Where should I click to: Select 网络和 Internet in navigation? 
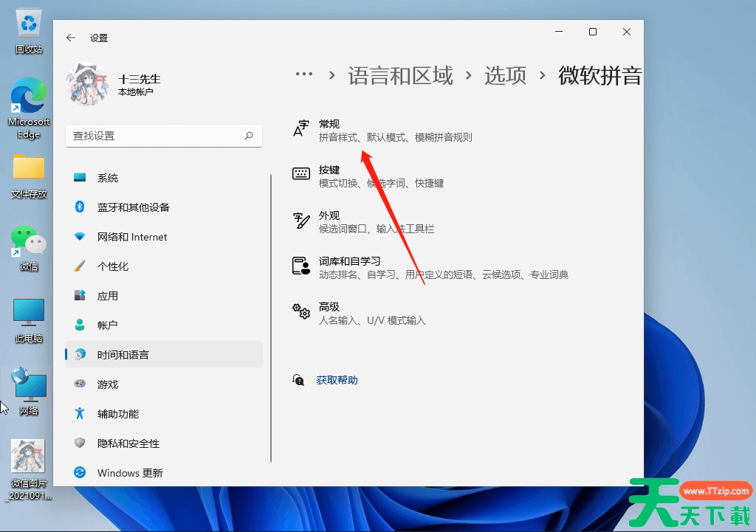(164, 237)
